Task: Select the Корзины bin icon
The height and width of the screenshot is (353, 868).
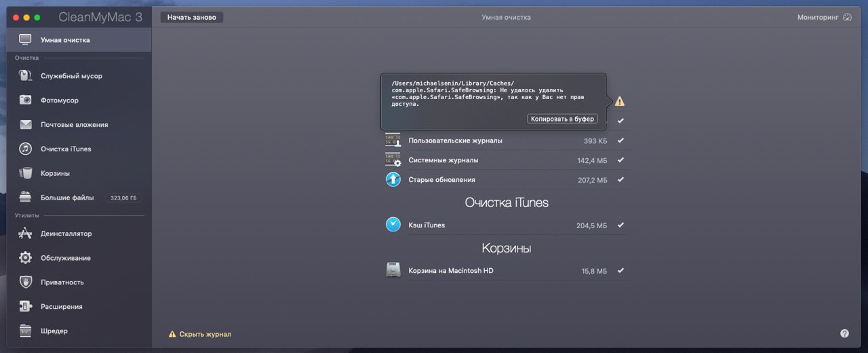Action: [25, 173]
